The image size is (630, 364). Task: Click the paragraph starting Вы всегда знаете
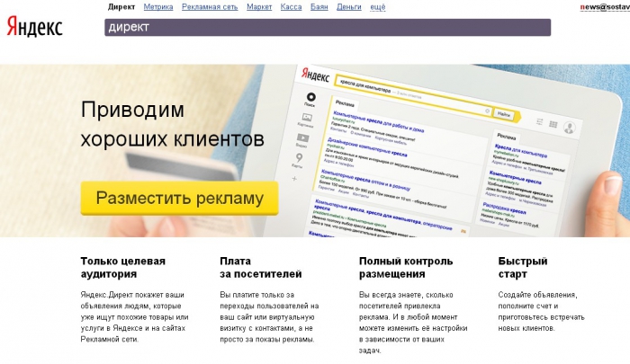tap(413, 323)
